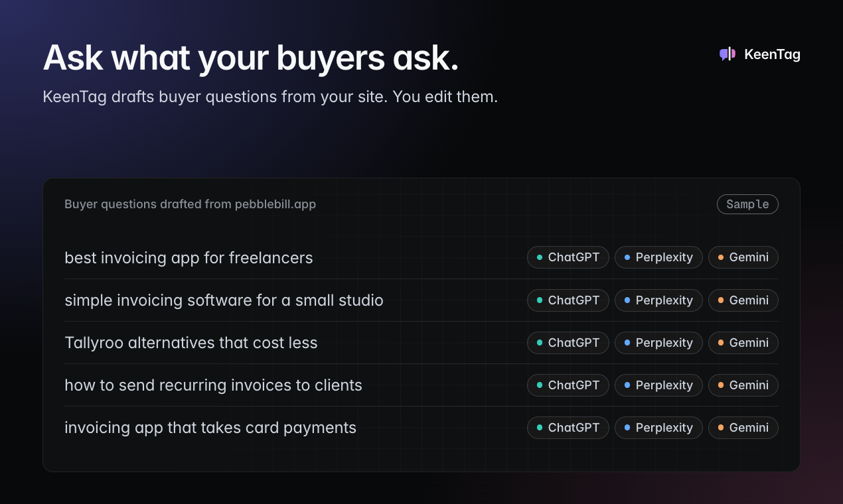Click the Sample badge
This screenshot has height=504, width=843.
coord(747,204)
